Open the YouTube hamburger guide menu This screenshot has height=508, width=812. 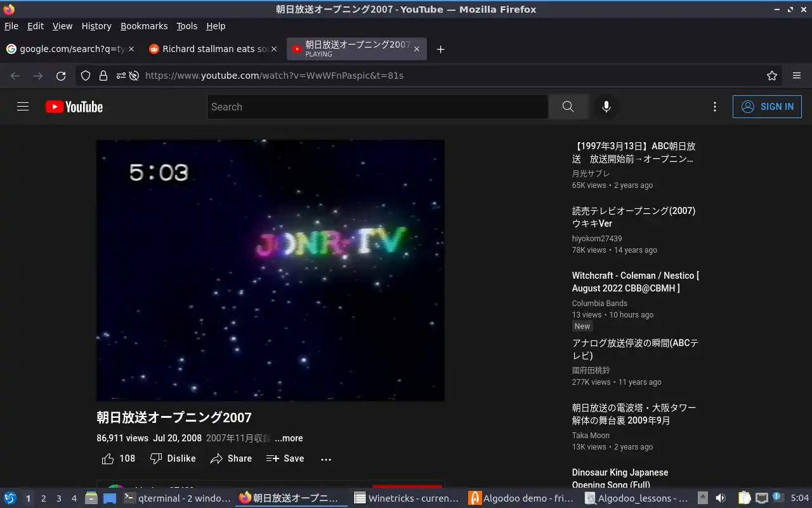pyautogui.click(x=23, y=107)
